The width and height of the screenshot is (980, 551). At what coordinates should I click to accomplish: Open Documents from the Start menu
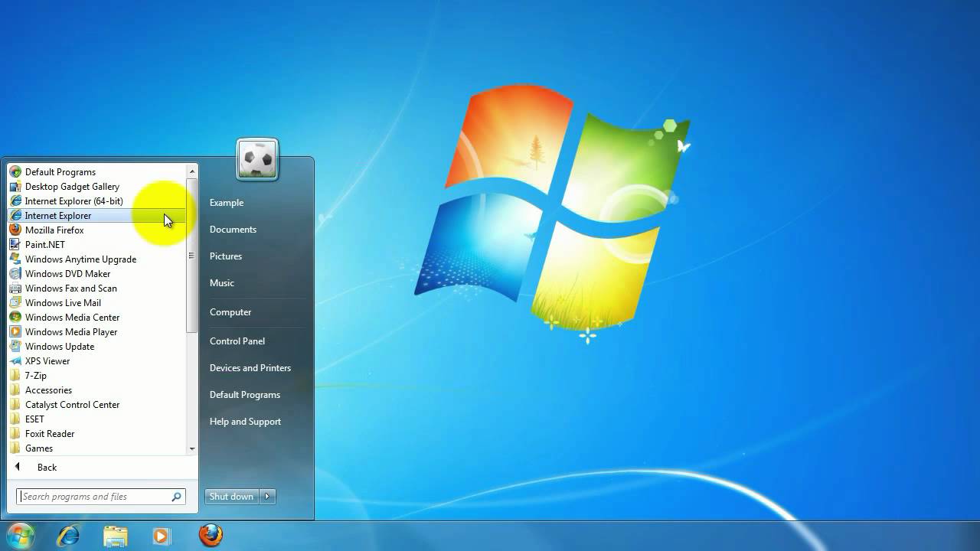pyautogui.click(x=233, y=230)
